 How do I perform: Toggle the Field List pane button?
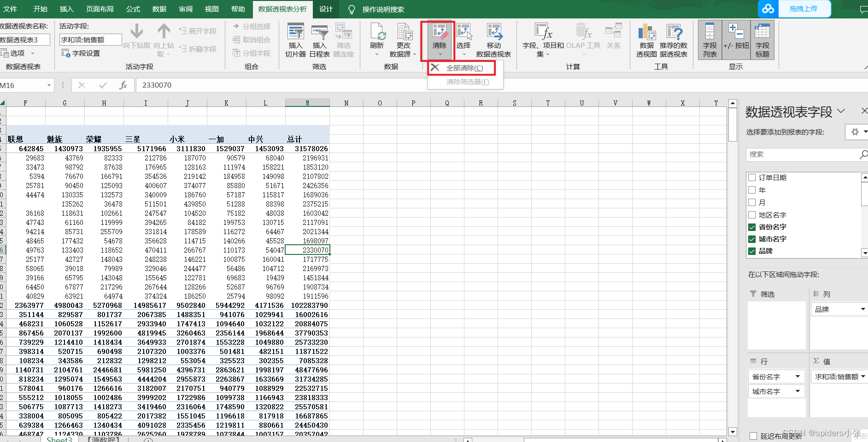tap(710, 40)
